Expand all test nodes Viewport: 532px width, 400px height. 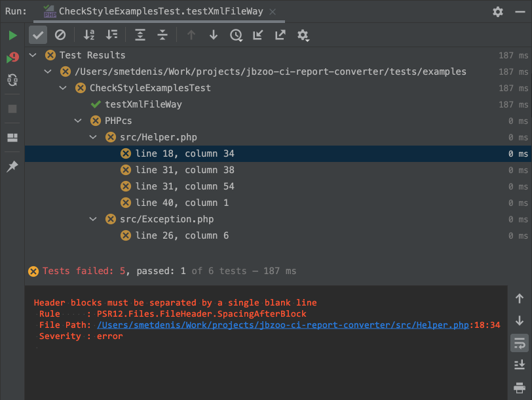click(x=140, y=35)
